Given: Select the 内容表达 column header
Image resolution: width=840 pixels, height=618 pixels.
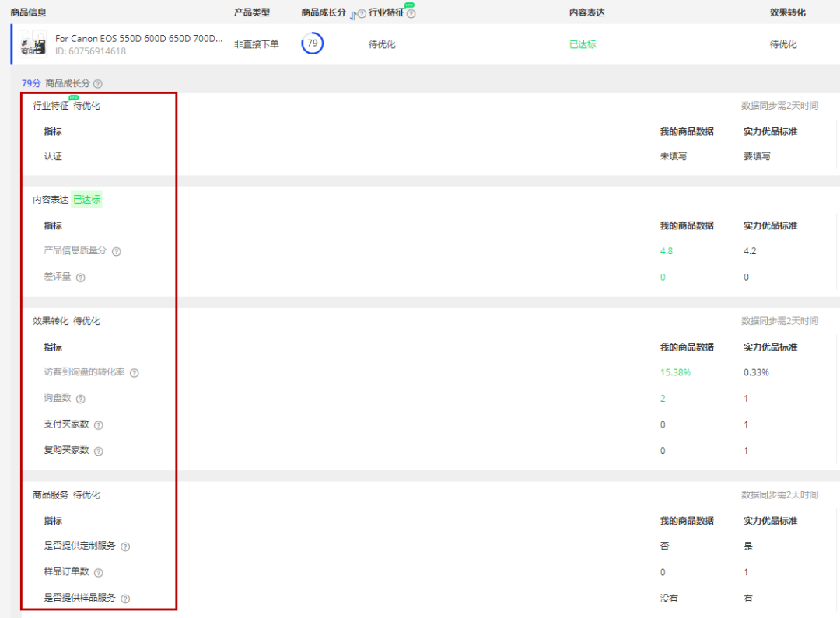Looking at the screenshot, I should tap(586, 13).
